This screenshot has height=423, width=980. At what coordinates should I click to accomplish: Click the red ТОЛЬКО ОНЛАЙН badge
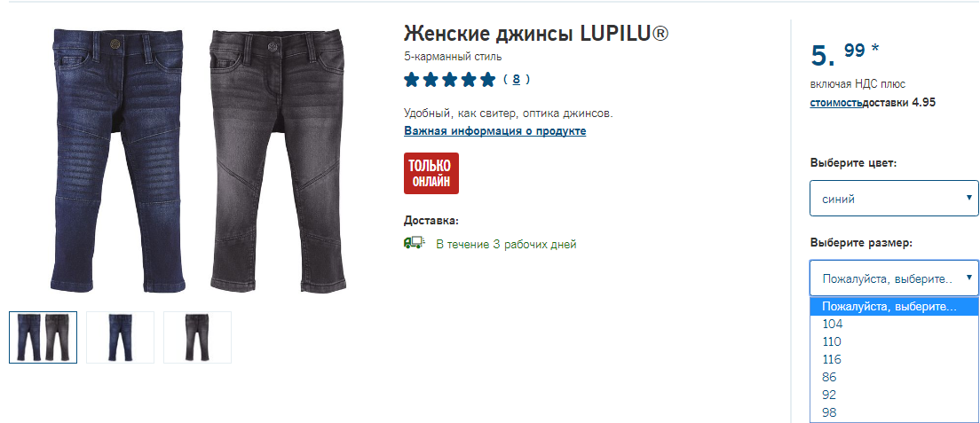coord(431,173)
